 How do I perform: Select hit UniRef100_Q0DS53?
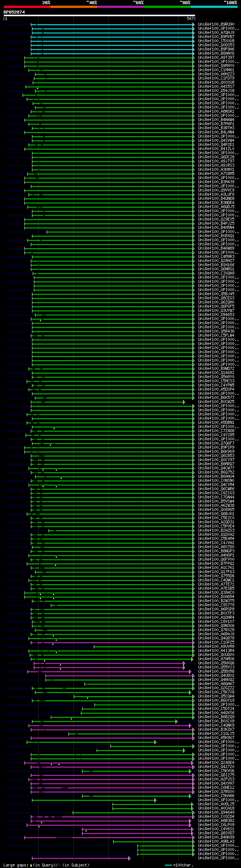click(216, 45)
